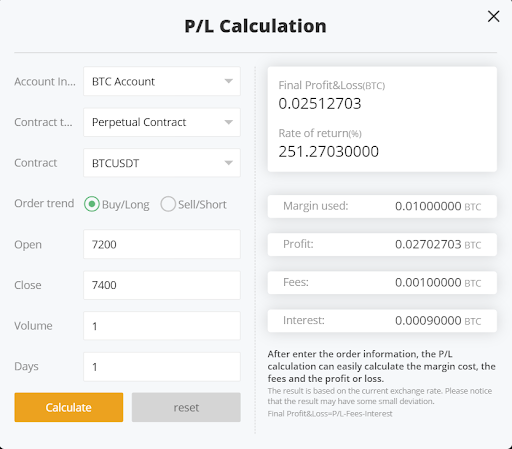Click the Margin used result row

[x=382, y=206]
